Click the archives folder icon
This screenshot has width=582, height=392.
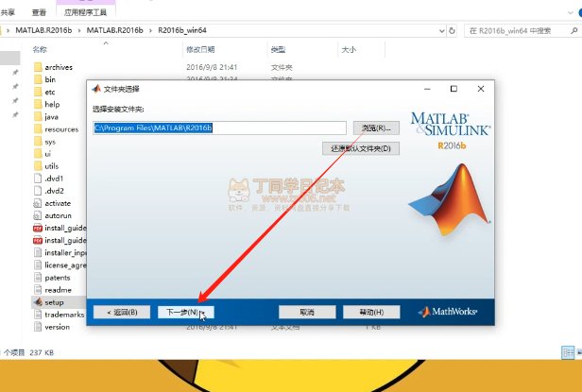[38, 67]
